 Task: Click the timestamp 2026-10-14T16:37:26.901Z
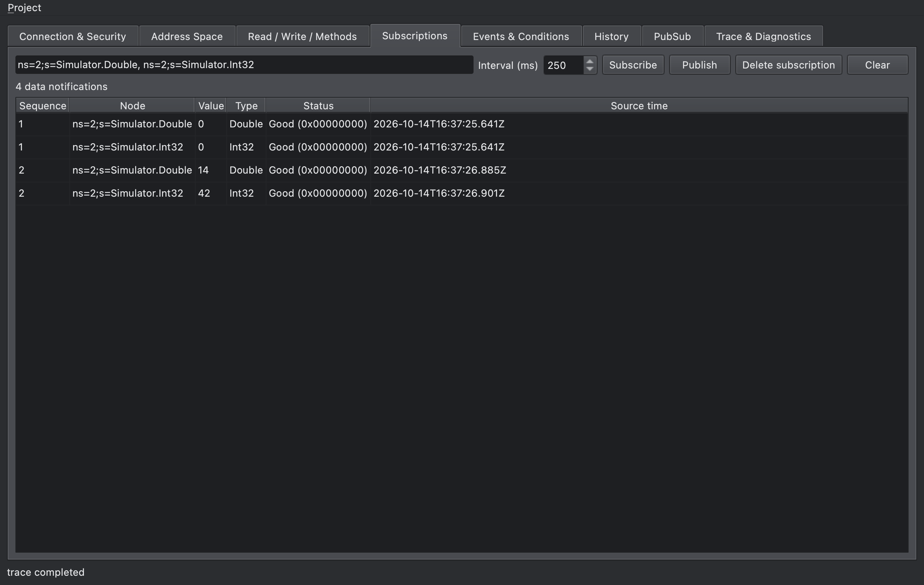[x=439, y=193]
